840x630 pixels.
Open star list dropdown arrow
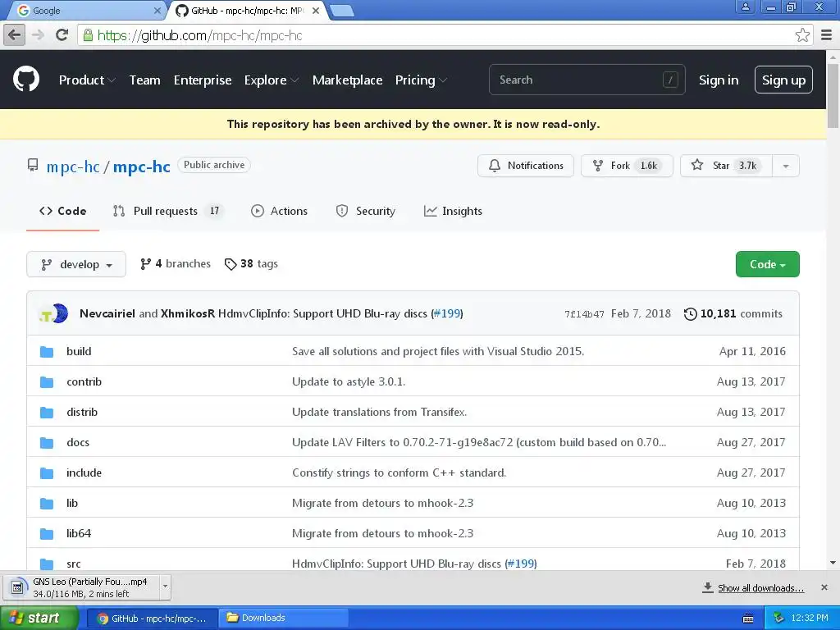tap(786, 166)
